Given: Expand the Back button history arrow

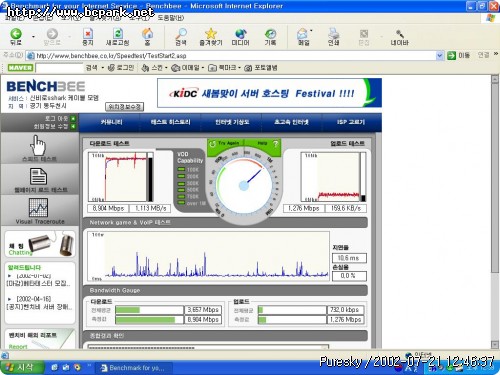Looking at the screenshot, I should tap(33, 36).
